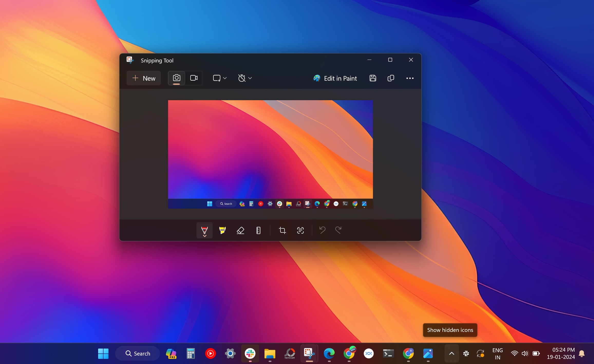This screenshot has width=594, height=364.
Task: Toggle the Ballpoint pen tool
Action: pyautogui.click(x=204, y=229)
